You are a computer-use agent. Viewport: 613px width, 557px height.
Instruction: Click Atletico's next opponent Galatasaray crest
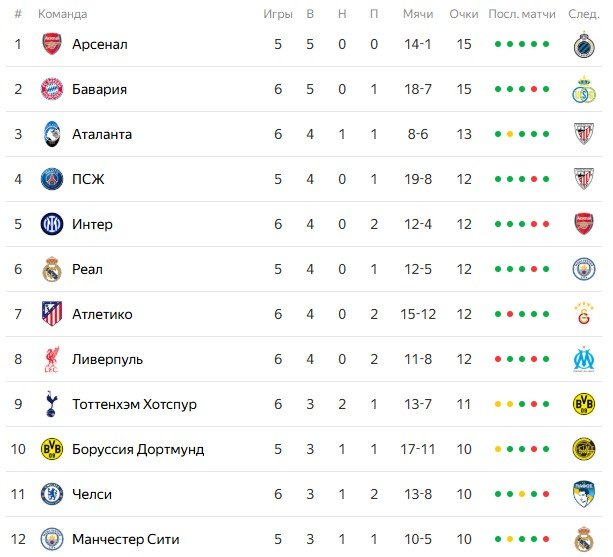[x=583, y=314]
